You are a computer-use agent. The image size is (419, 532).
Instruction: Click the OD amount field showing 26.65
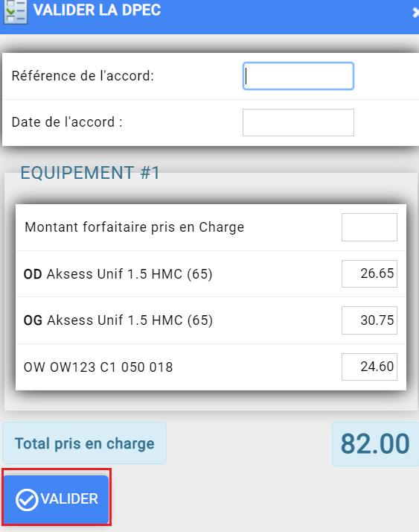[x=369, y=273]
